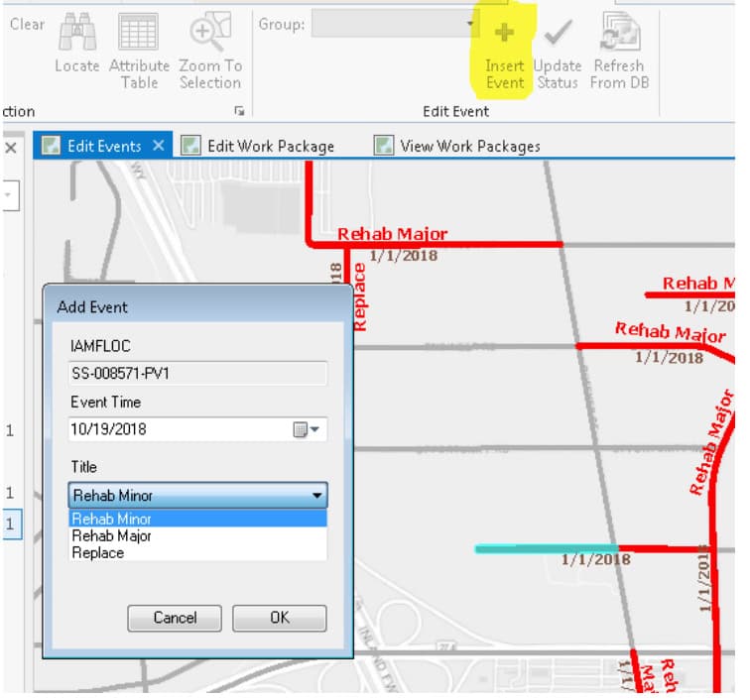Cancel the Add Event dialog
The height and width of the screenshot is (700, 750).
point(175,618)
